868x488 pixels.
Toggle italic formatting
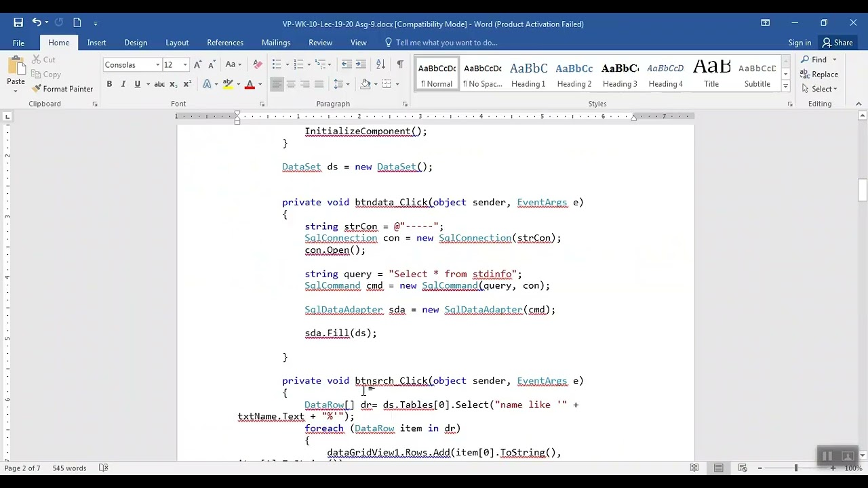coord(123,84)
